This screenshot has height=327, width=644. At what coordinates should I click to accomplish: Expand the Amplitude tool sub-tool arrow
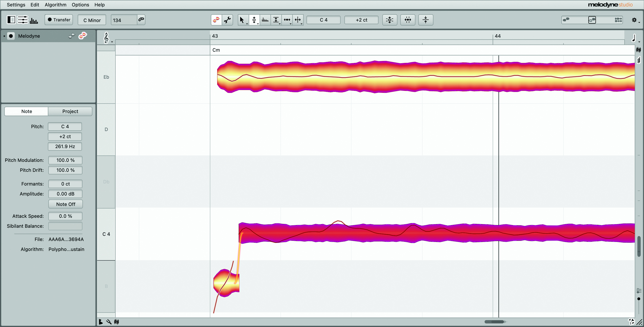(280, 24)
